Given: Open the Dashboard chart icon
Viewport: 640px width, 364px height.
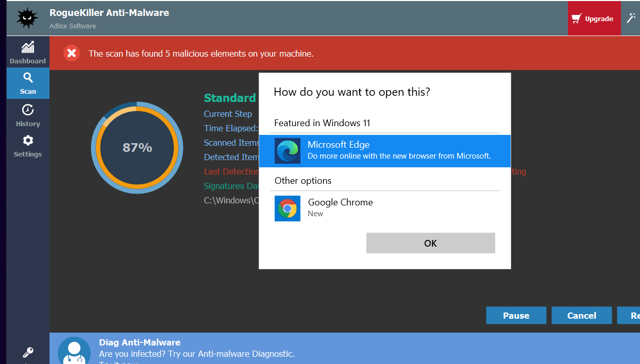Looking at the screenshot, I should pos(28,47).
